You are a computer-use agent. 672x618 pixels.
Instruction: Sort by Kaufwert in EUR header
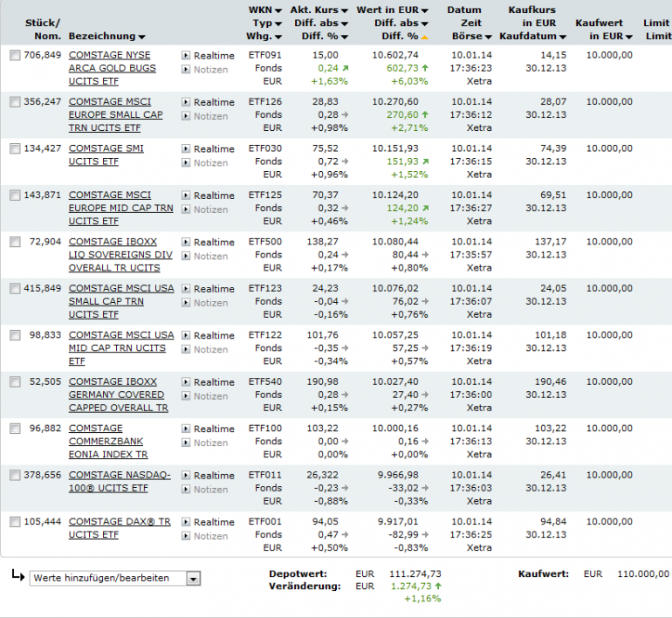604,30
